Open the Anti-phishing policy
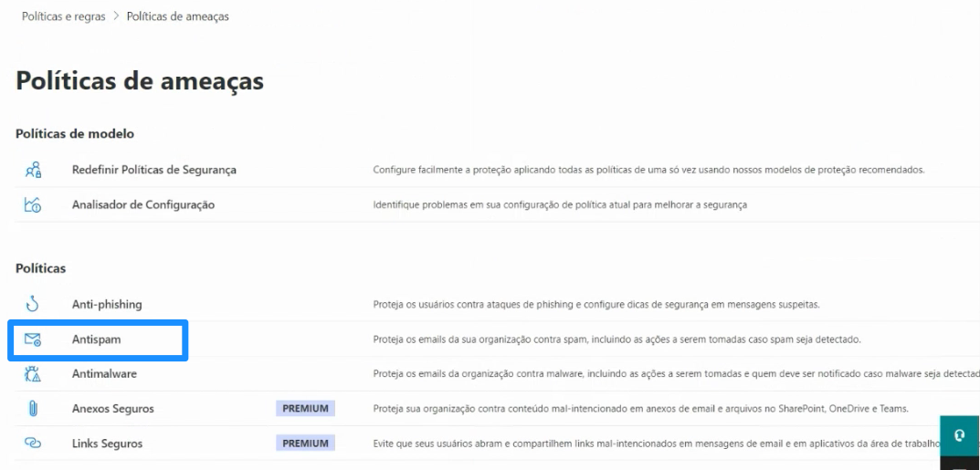Image resolution: width=980 pixels, height=470 pixels. (107, 305)
